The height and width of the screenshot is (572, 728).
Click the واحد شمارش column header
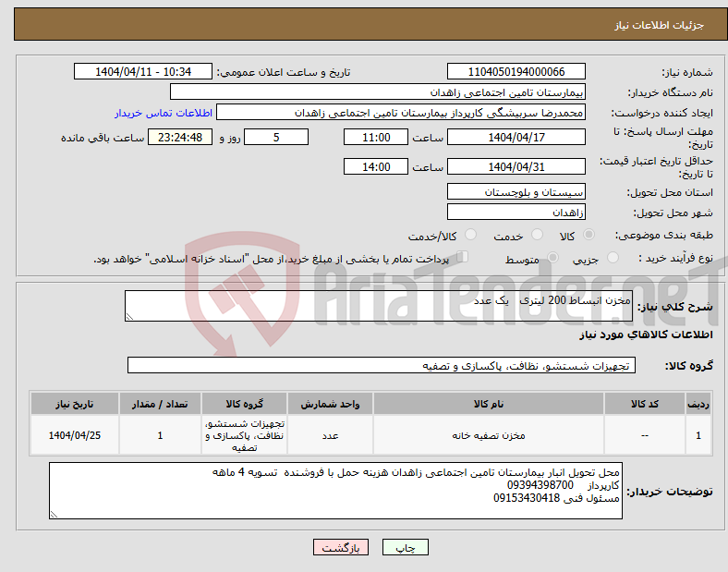point(330,404)
